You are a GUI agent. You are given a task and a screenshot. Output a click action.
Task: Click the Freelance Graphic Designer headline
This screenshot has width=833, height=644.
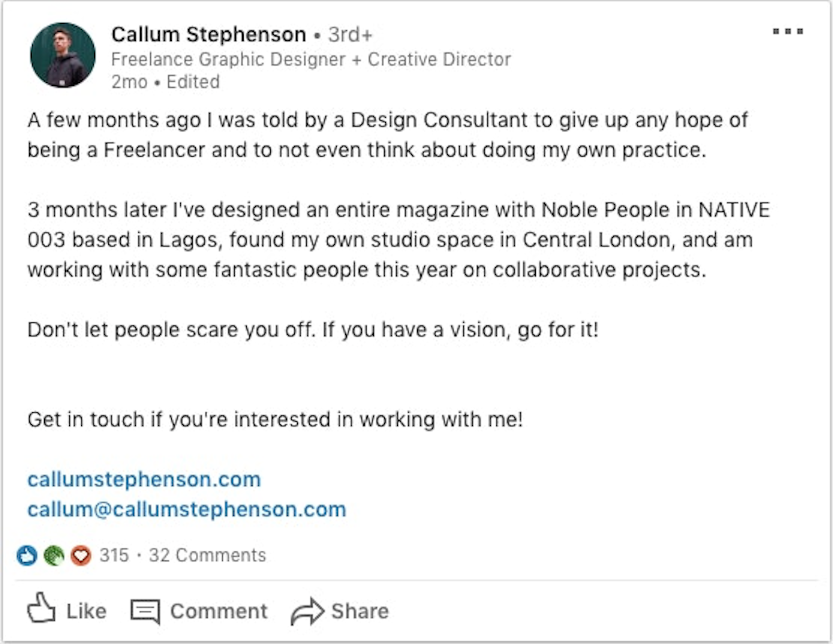pyautogui.click(x=311, y=59)
